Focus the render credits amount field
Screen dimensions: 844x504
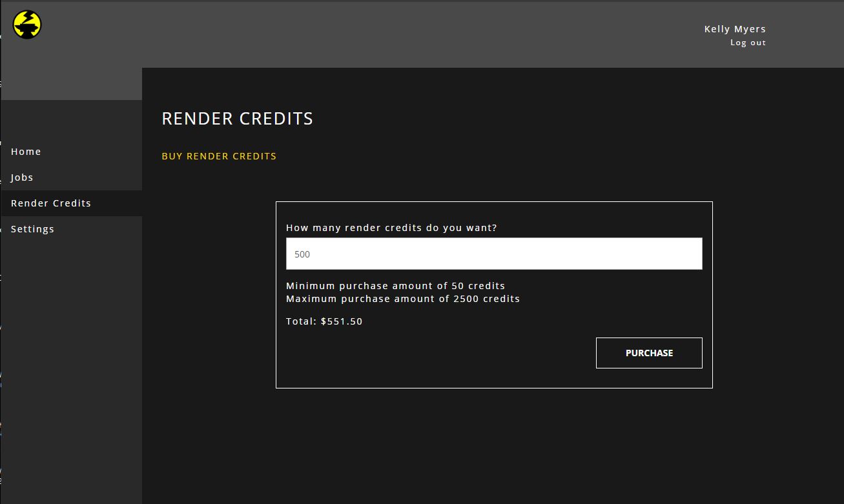pyautogui.click(x=494, y=254)
